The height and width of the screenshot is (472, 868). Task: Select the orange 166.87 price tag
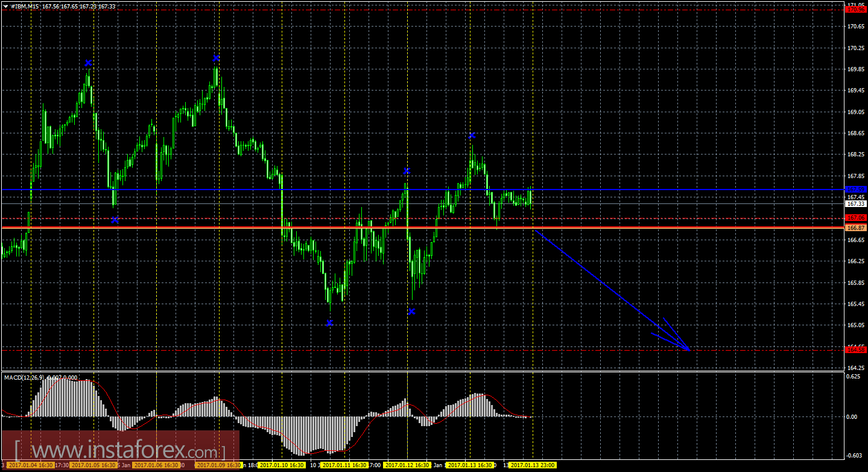[856, 228]
